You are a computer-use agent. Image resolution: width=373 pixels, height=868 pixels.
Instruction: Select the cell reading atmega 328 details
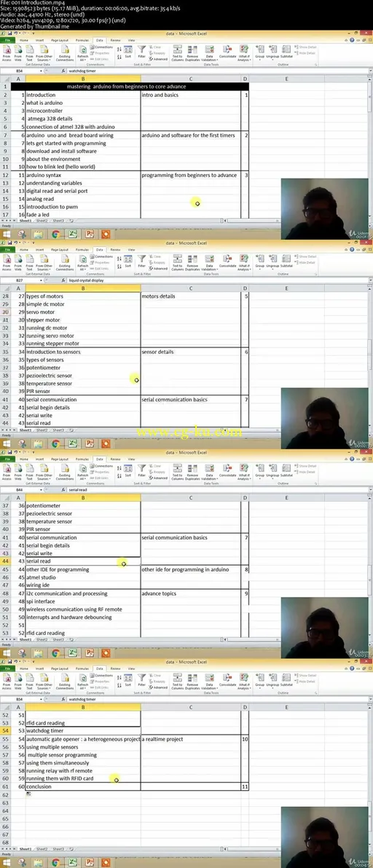coord(83,119)
